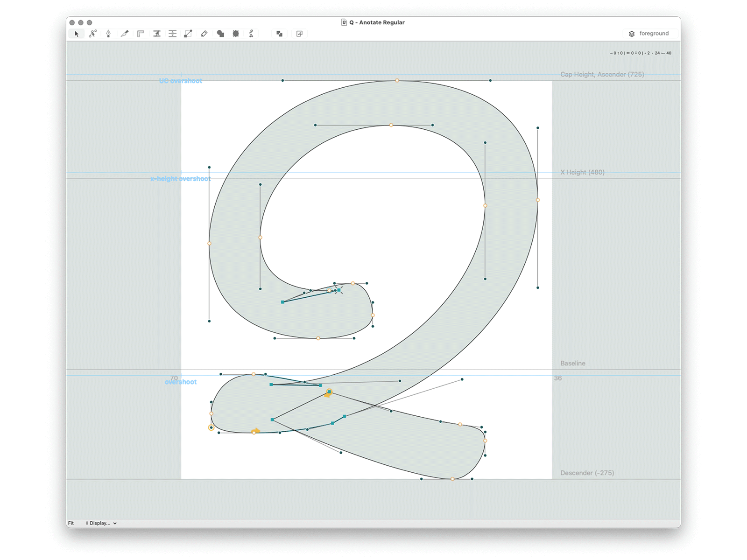The image size is (747, 560).
Task: Select the arrow selection tool
Action: click(x=77, y=33)
